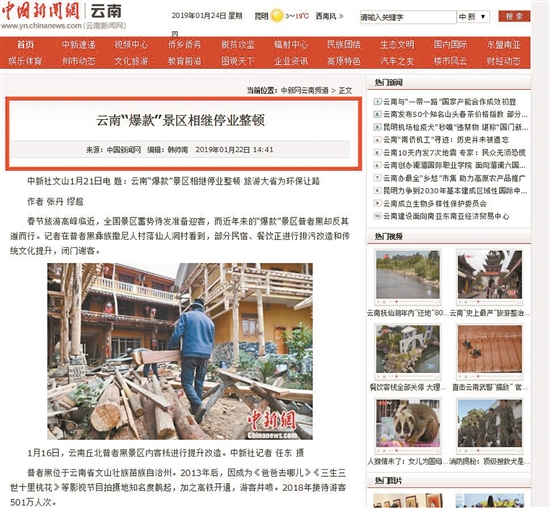The image size is (550, 508).
Task: Click the double arrow next to 西南风
Action: coord(341,16)
